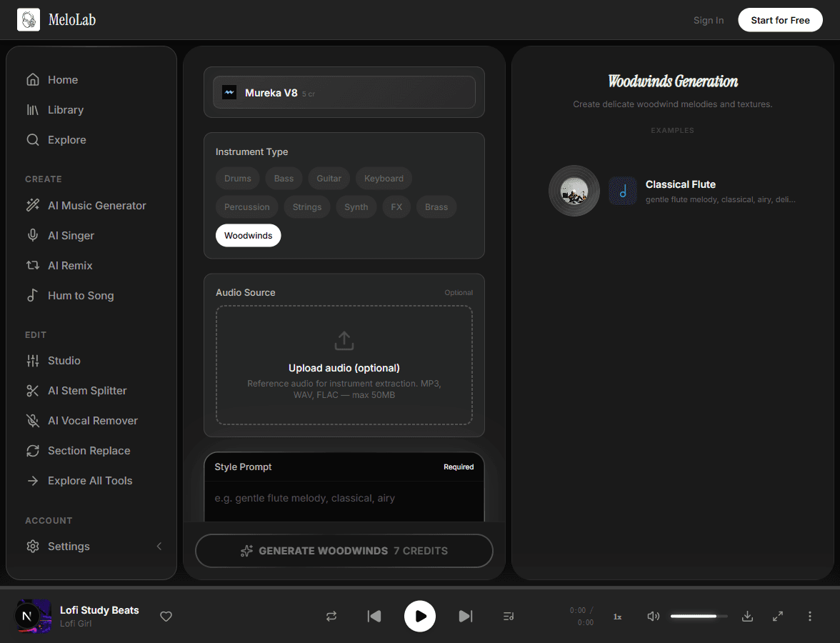This screenshot has height=643, width=840.
Task: Select the Drums instrument type
Action: point(237,179)
